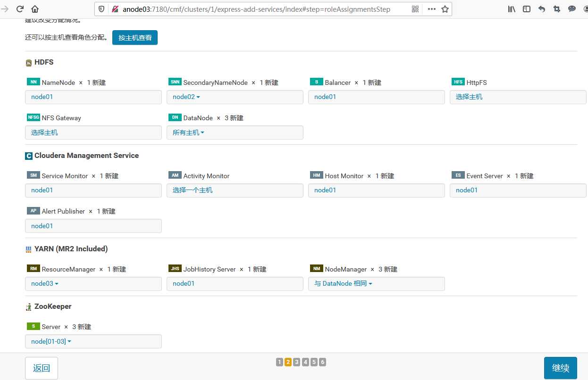The height and width of the screenshot is (380, 588).
Task: Click the HM Host Monitor role badge
Action: [316, 175]
